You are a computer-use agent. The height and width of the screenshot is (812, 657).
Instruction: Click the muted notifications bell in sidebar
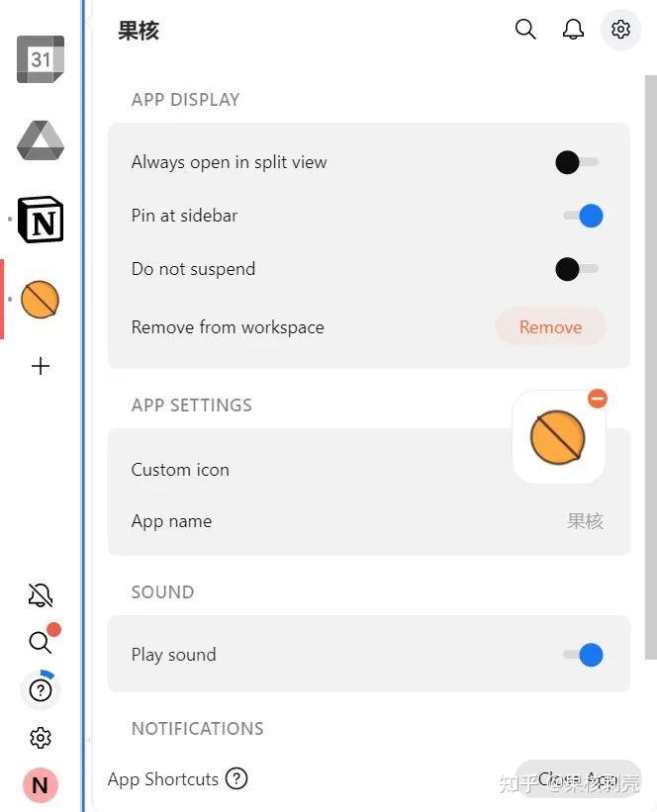(x=41, y=594)
